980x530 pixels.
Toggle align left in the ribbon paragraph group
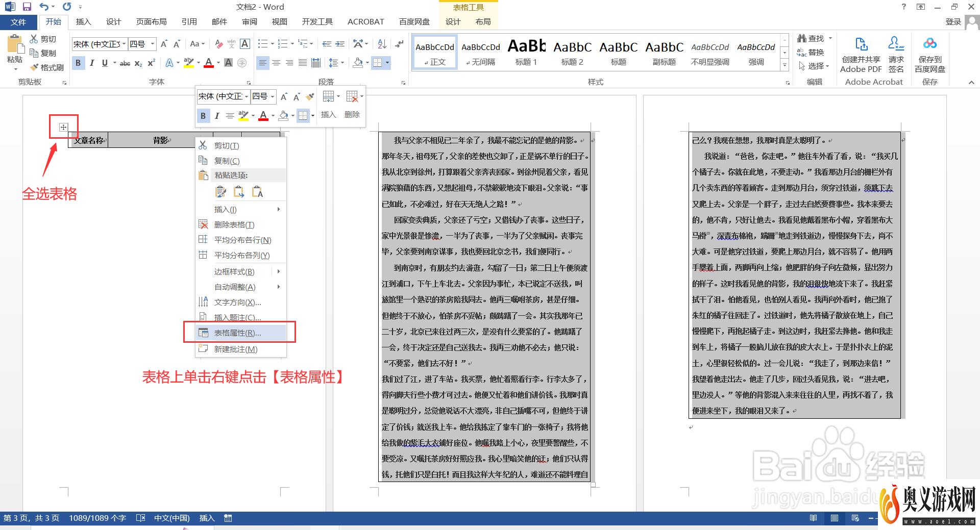pos(262,63)
